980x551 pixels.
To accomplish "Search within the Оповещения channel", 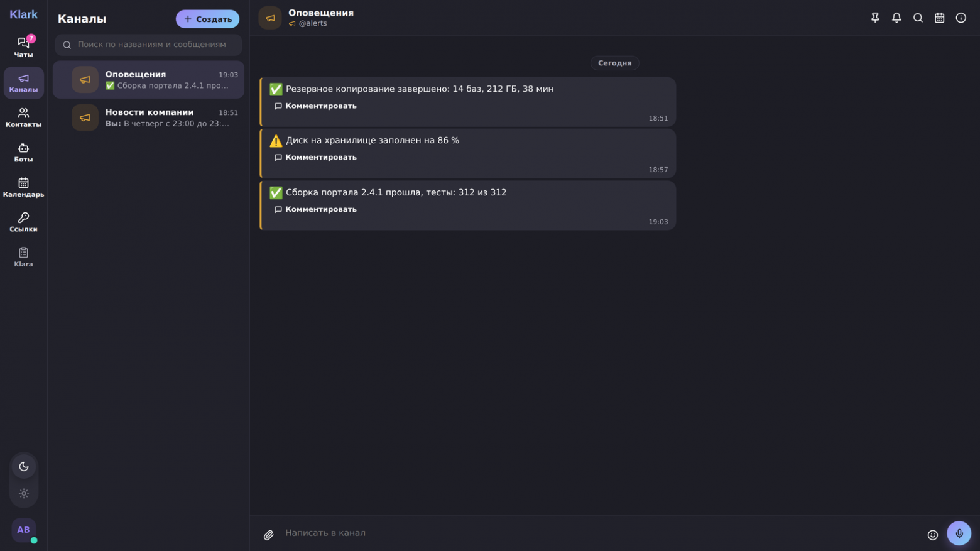I will pos(918,18).
